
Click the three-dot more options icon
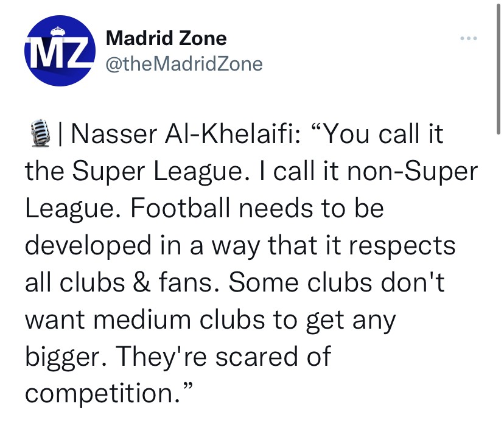[468, 38]
